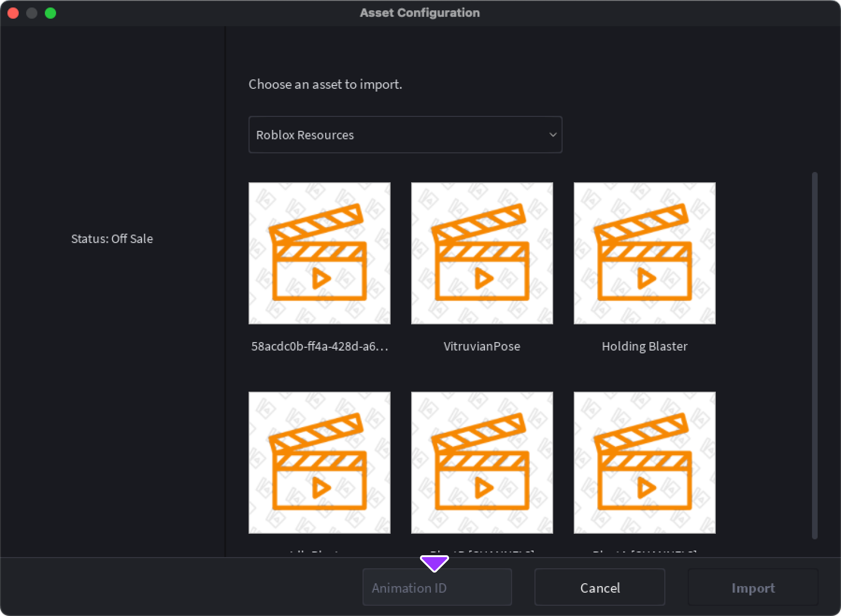Click the Import button
Screen dimensions: 841x616
point(753,587)
